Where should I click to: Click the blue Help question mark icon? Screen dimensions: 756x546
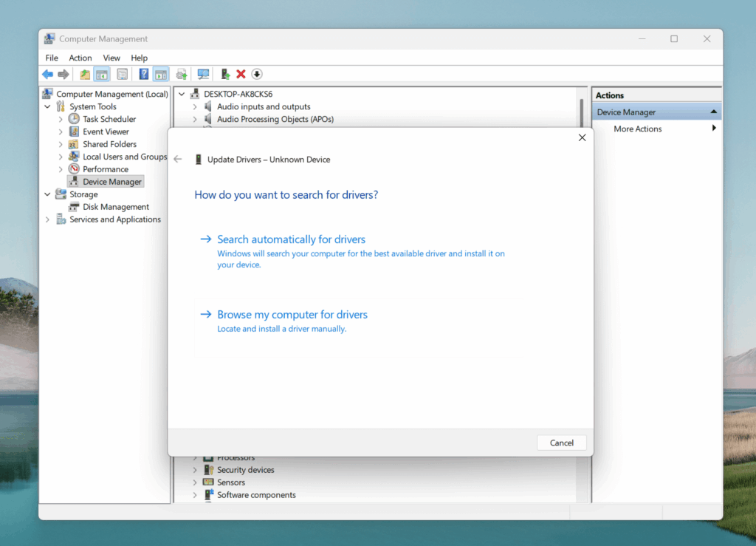(144, 74)
